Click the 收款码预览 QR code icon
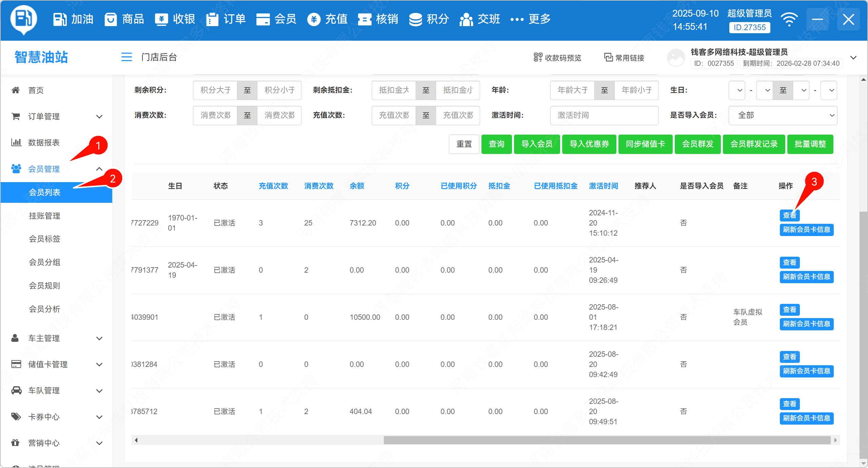Screen dimensions: 868x468 pyautogui.click(x=538, y=57)
